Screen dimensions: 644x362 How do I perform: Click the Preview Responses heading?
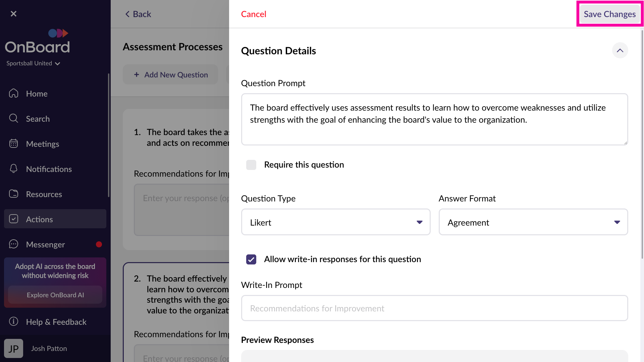pos(277,340)
